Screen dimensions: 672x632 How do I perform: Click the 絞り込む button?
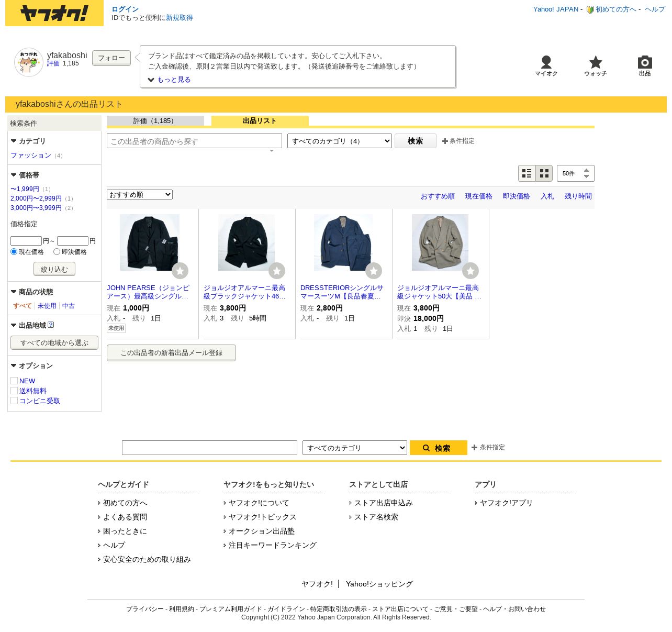click(54, 269)
